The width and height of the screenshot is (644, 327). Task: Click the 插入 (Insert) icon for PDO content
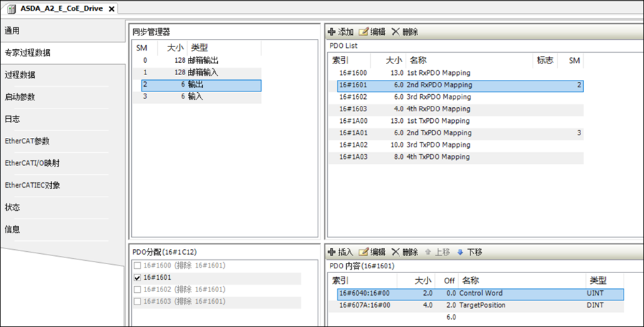point(332,252)
